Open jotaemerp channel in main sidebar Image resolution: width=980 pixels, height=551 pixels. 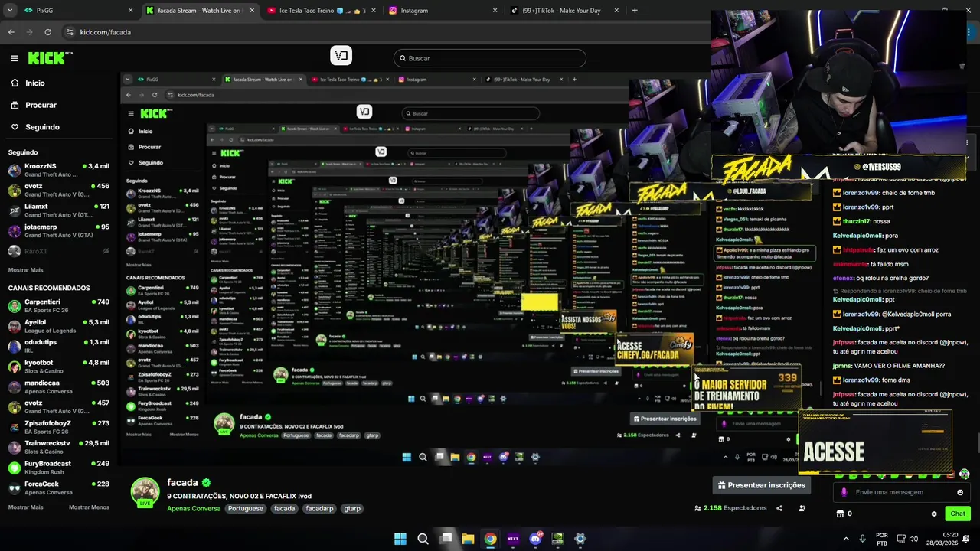(x=58, y=230)
